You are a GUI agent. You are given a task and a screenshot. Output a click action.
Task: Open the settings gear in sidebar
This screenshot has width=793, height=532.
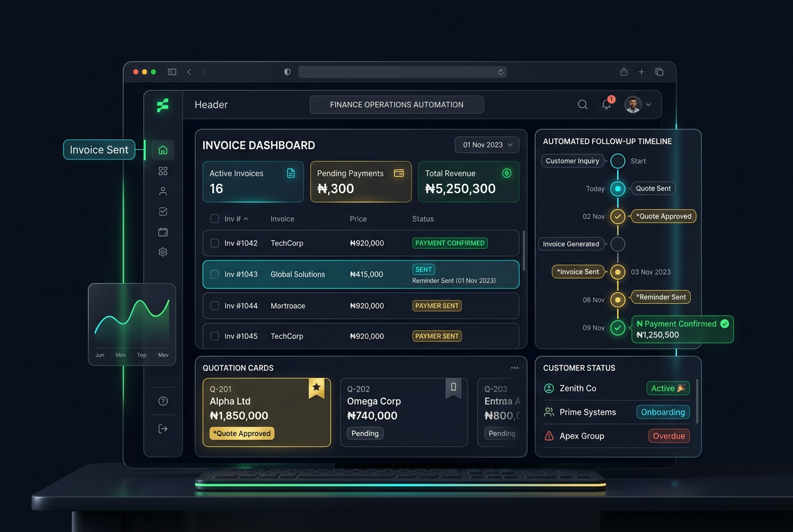(163, 252)
